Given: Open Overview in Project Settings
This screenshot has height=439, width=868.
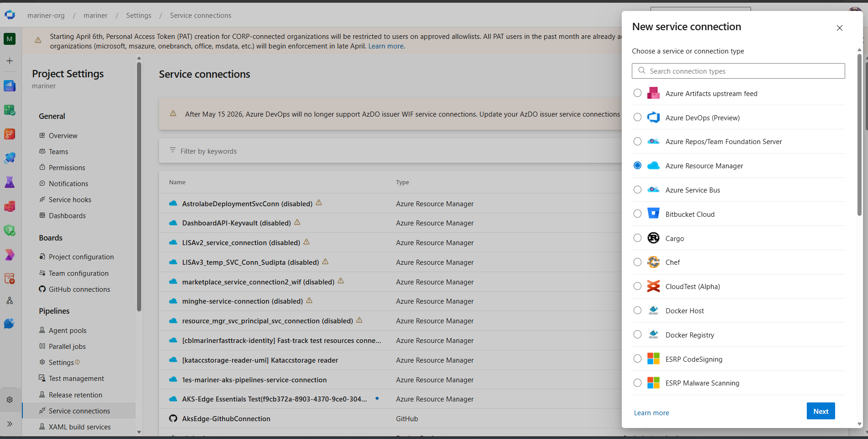Looking at the screenshot, I should tap(63, 135).
